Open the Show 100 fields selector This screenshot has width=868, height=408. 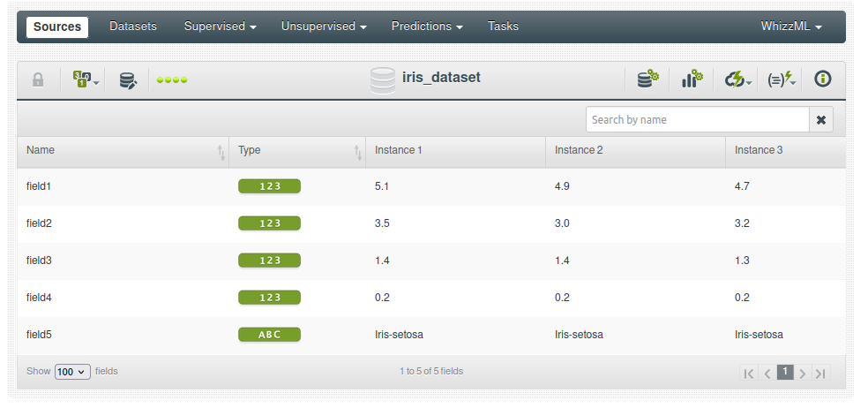[x=72, y=372]
